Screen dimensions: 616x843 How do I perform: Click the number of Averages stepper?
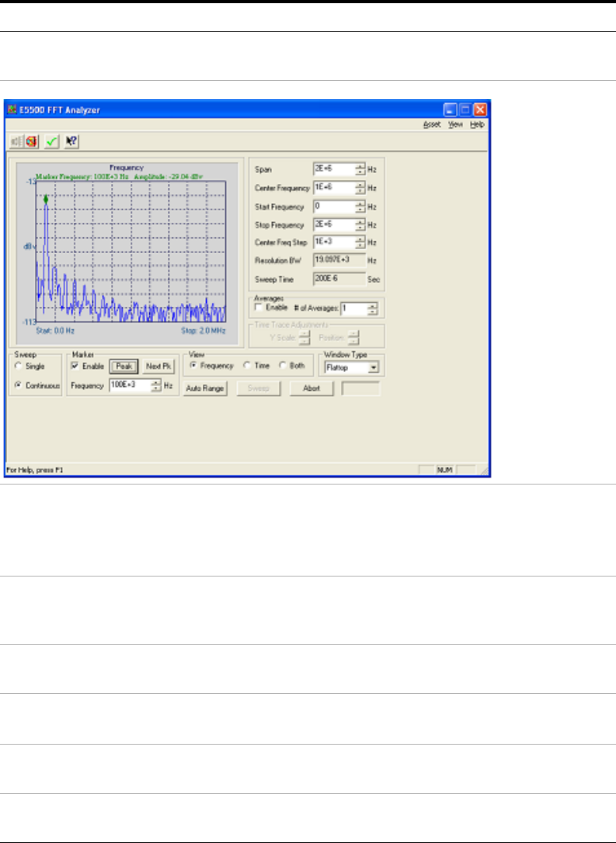pyautogui.click(x=372, y=308)
